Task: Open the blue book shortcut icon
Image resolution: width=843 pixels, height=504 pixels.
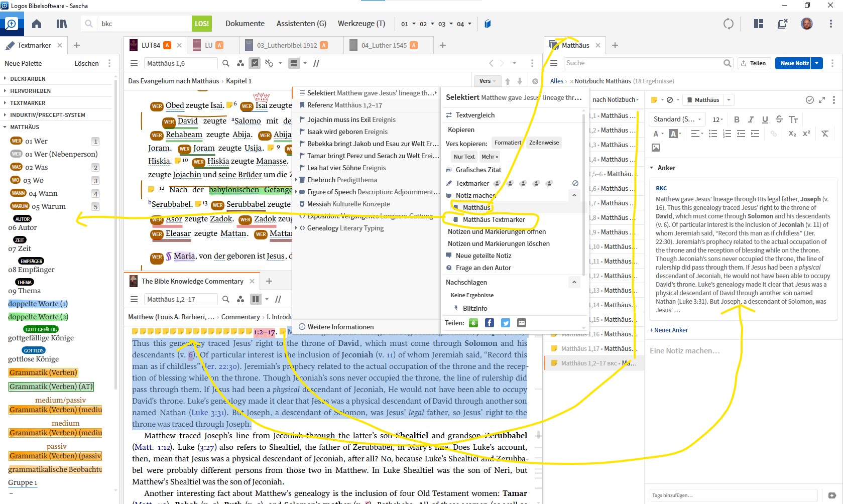Action: coord(488,24)
